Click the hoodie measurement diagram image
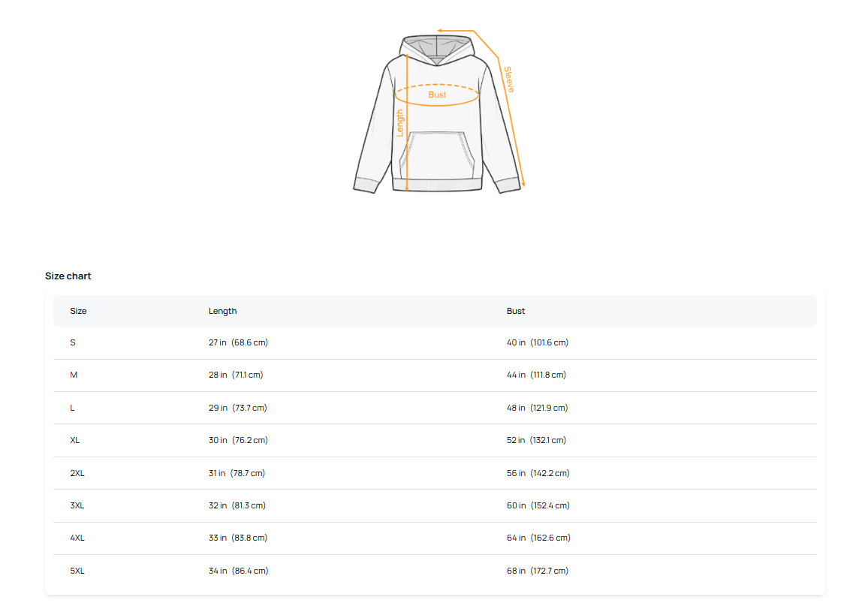Screen dimensions: 868x606 [x=439, y=111]
